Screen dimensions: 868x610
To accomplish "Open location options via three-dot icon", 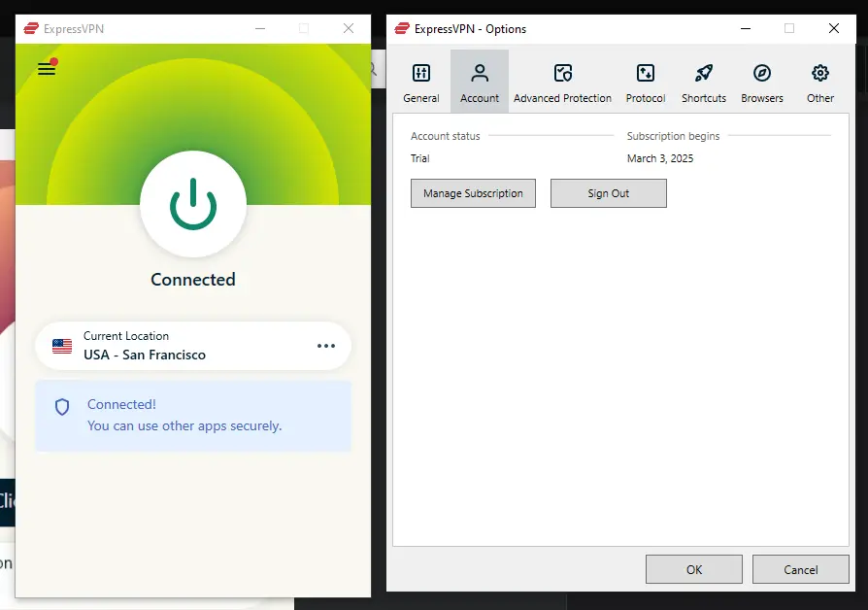I will [326, 346].
